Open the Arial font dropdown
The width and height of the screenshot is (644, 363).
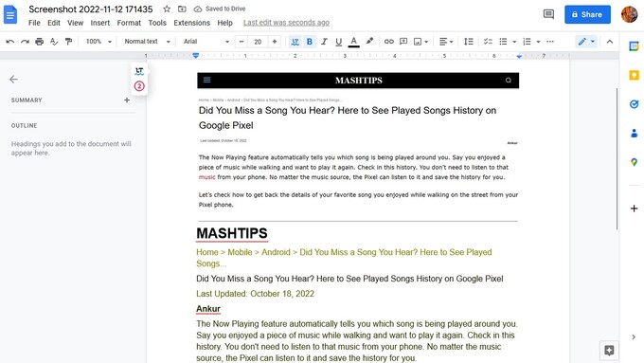pyautogui.click(x=206, y=42)
